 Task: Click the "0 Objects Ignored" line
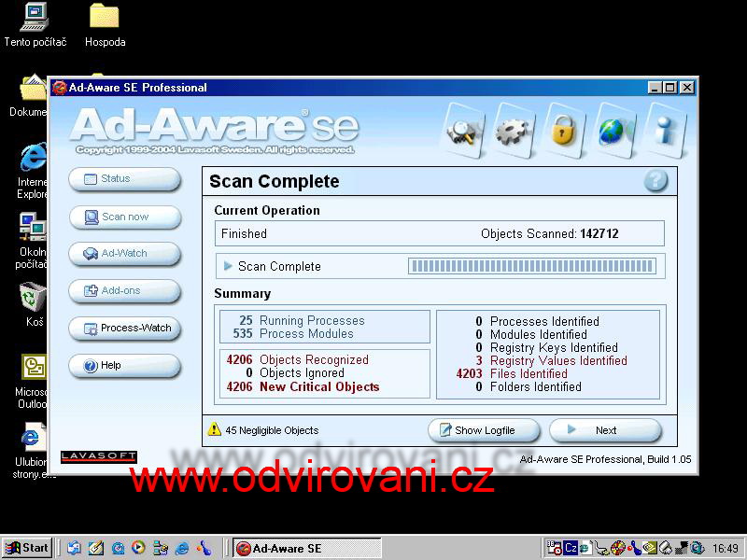click(x=295, y=372)
